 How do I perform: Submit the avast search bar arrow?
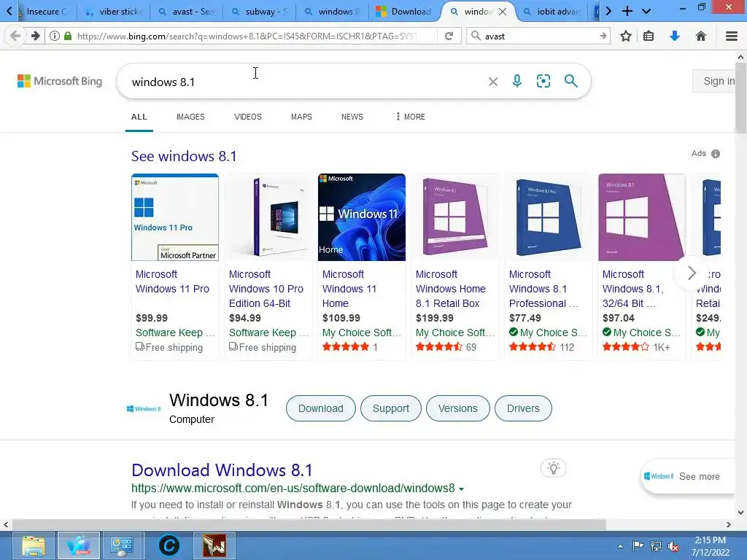[x=603, y=36]
